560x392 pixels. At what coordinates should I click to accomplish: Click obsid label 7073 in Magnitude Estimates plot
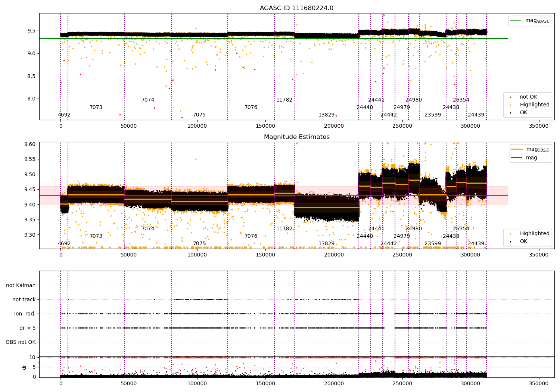tap(96, 236)
